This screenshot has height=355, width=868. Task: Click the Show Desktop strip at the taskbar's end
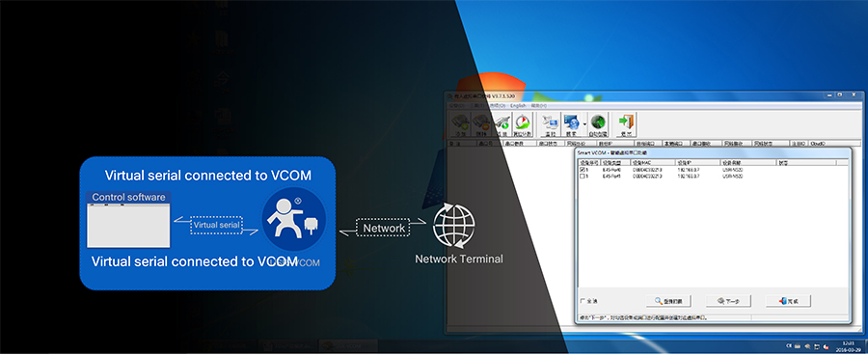click(x=866, y=346)
